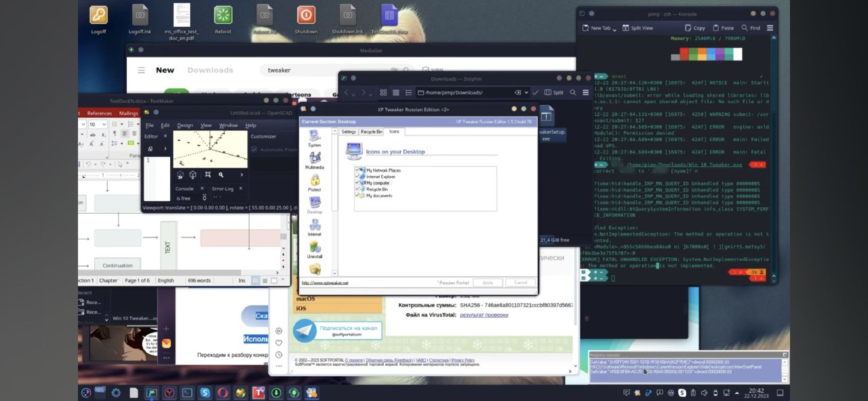Click OpenSCAD view all icon
The height and width of the screenshot is (401, 868).
pyautogui.click(x=207, y=175)
